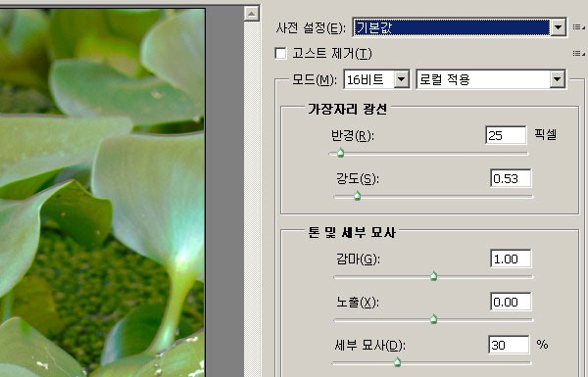Screen dimensions: 588x377
Task: Click the 세부 묘사 detail slider handle
Action: (398, 362)
